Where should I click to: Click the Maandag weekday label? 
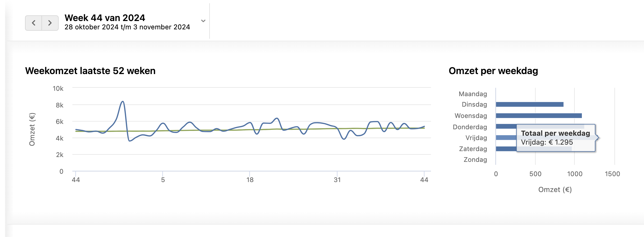click(x=473, y=94)
